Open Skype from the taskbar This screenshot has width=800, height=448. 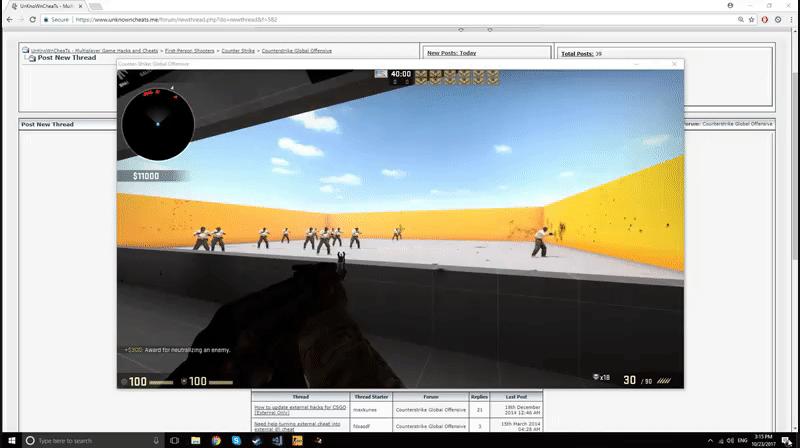236,440
